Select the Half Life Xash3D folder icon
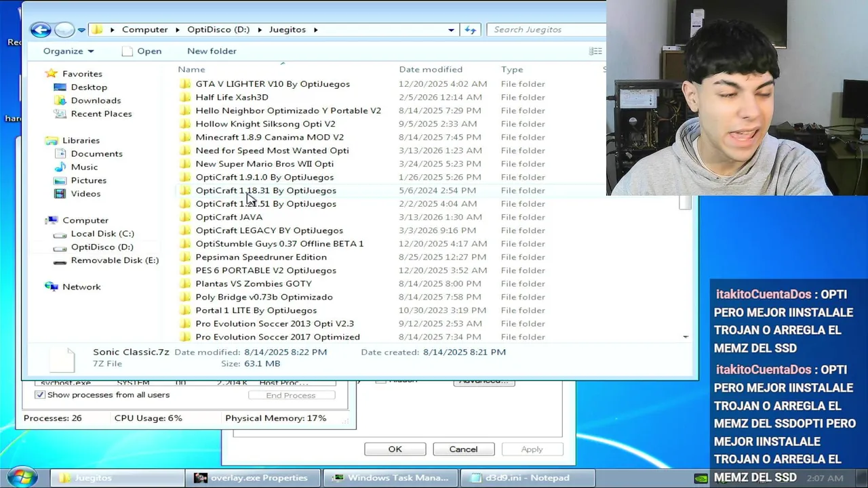868x488 pixels. pos(185,97)
